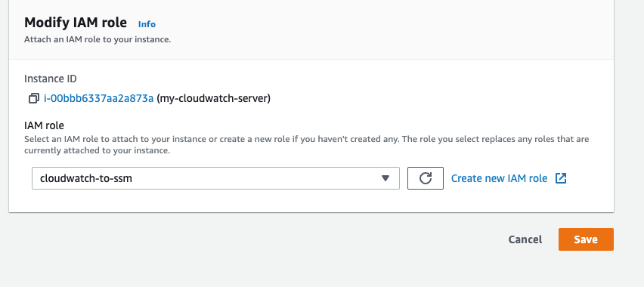Copy the instance ID with the copy icon
The width and height of the screenshot is (644, 287).
click(34, 98)
